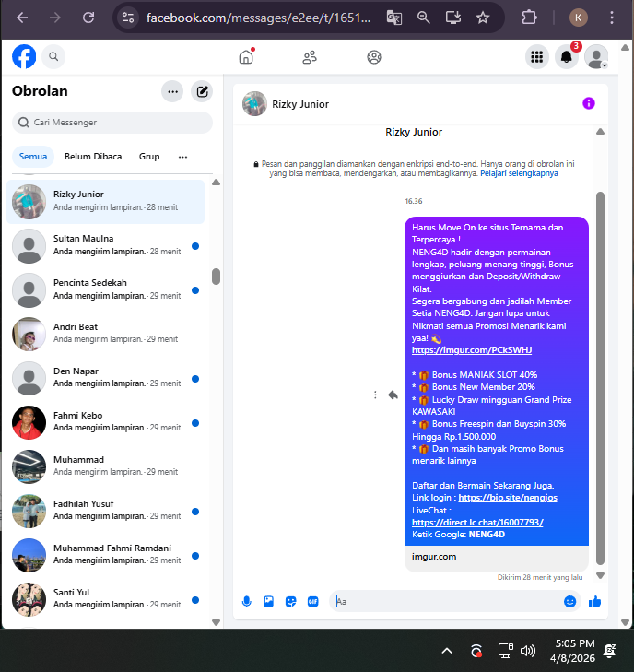Image resolution: width=634 pixels, height=672 pixels.
Task: Click the Aa message input field
Action: pyautogui.click(x=445, y=602)
